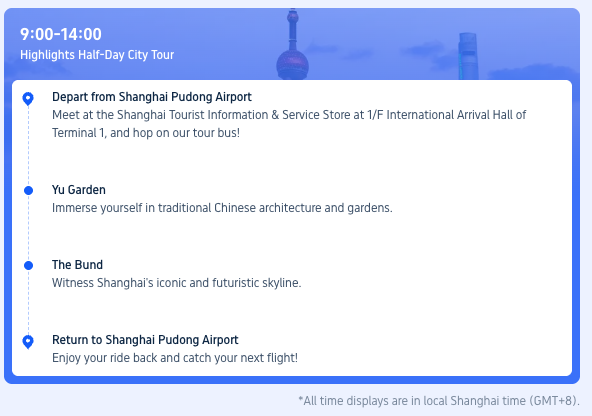This screenshot has height=416, width=592.
Task: Click the GMT+8 local Shanghai time footnote
Action: point(439,401)
